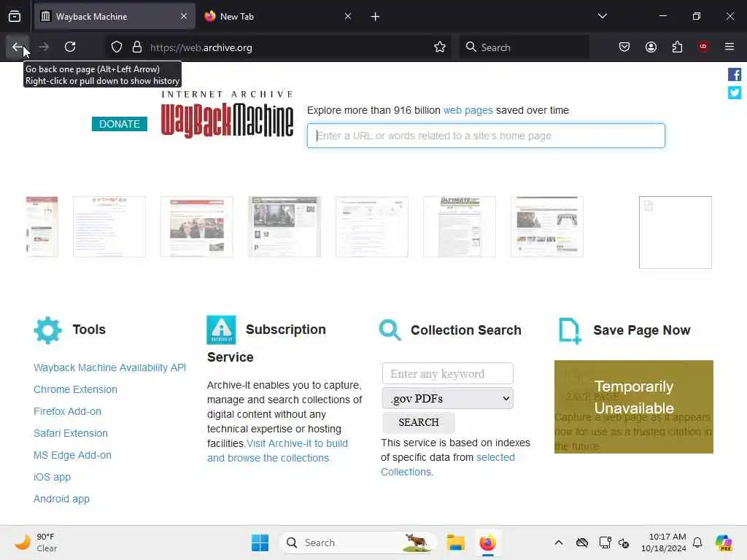Open the .gov PDFs collection dropdown

pyautogui.click(x=448, y=399)
